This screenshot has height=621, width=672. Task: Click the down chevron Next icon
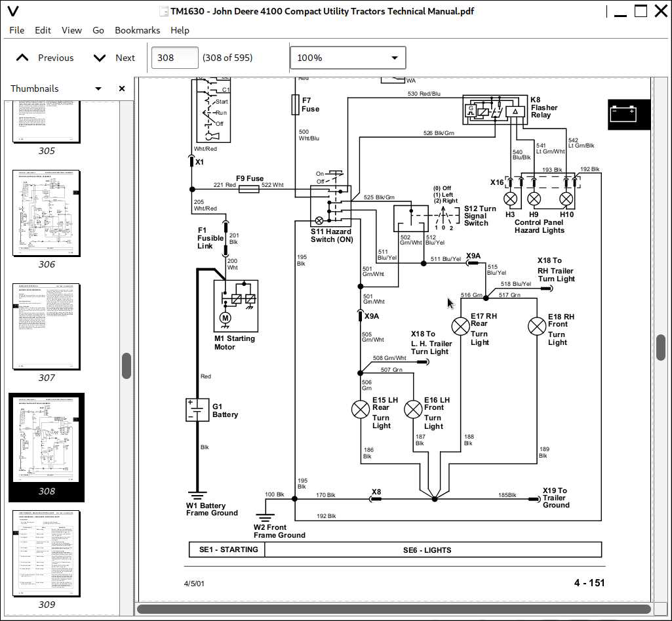[100, 58]
